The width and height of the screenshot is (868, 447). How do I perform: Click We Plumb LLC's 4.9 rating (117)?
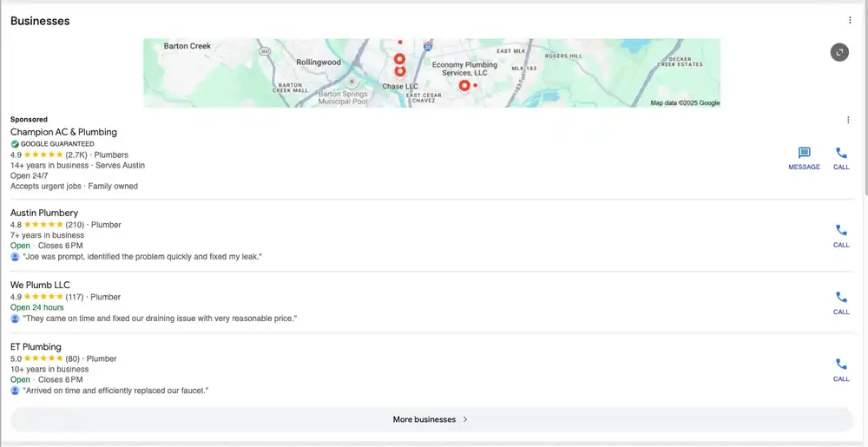(x=47, y=297)
